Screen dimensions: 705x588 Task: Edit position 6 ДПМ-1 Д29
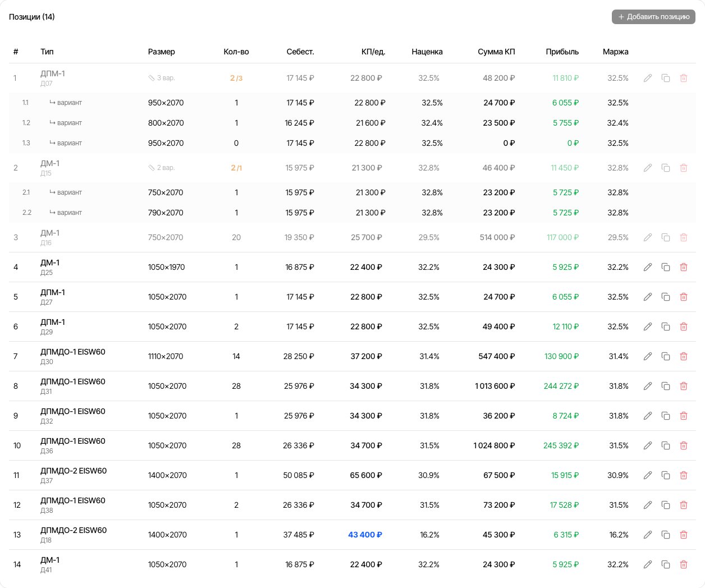coord(648,327)
